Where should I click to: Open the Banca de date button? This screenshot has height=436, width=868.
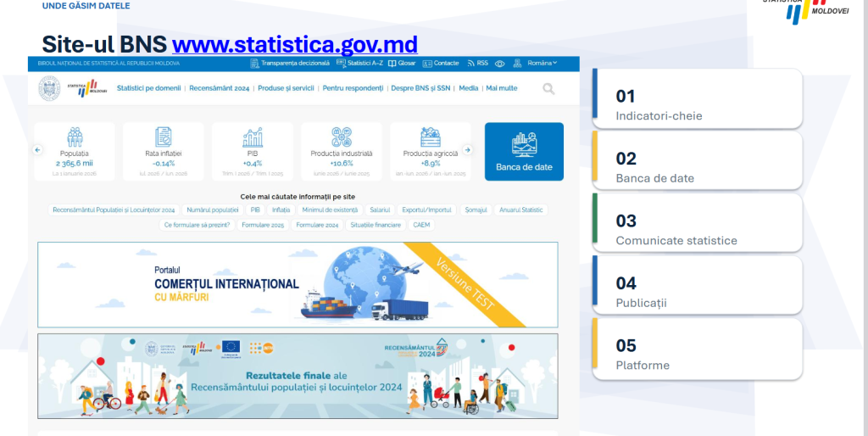point(524,151)
